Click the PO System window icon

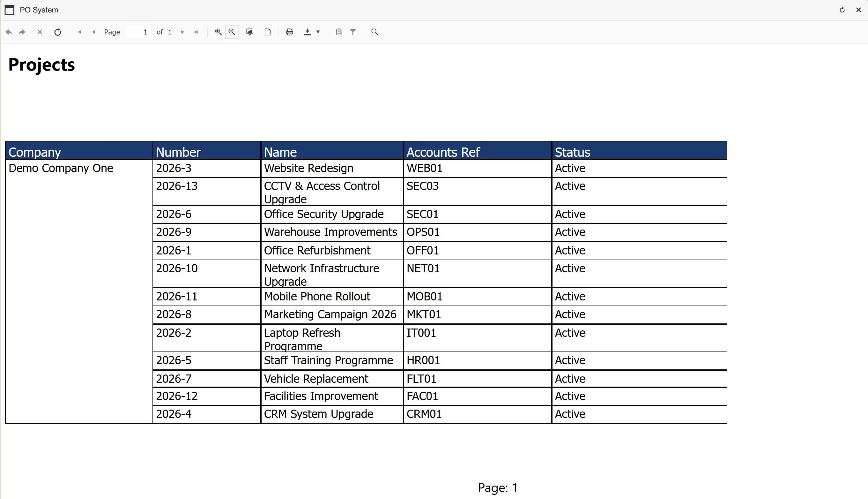pos(9,10)
